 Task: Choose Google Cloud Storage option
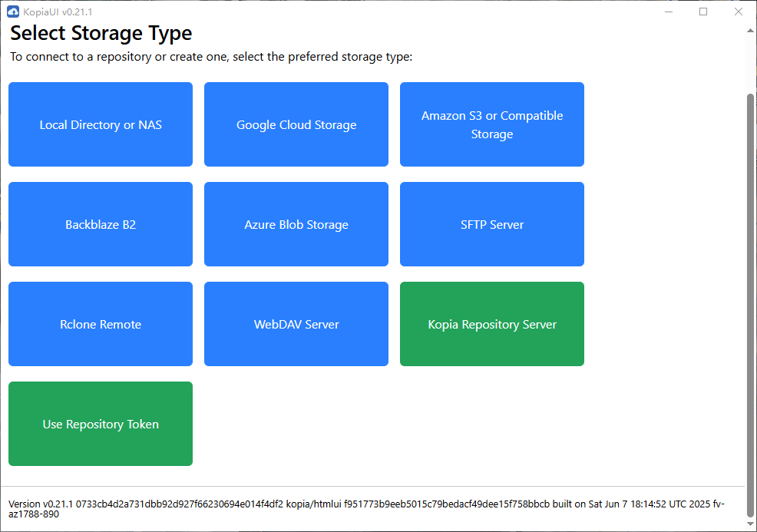pyautogui.click(x=296, y=124)
